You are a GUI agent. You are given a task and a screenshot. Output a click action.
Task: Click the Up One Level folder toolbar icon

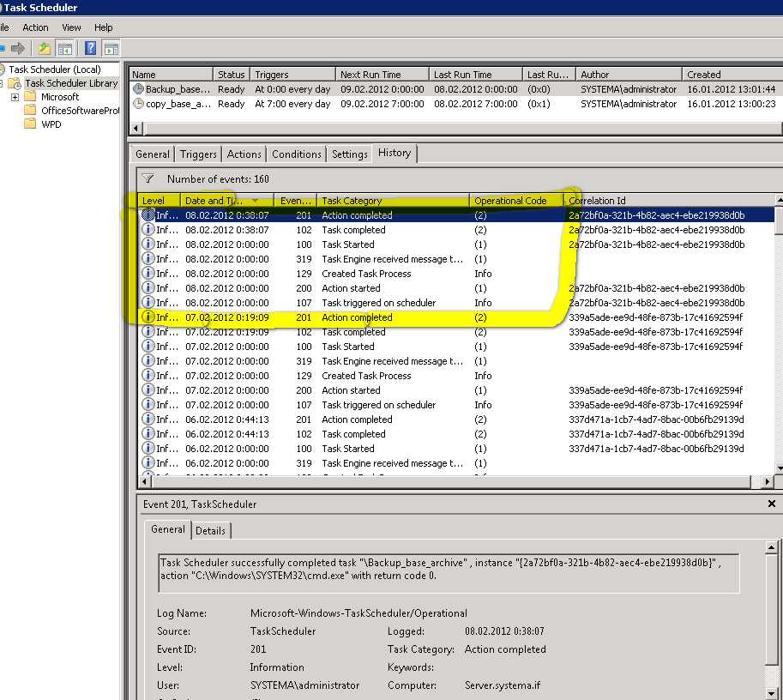[x=45, y=48]
